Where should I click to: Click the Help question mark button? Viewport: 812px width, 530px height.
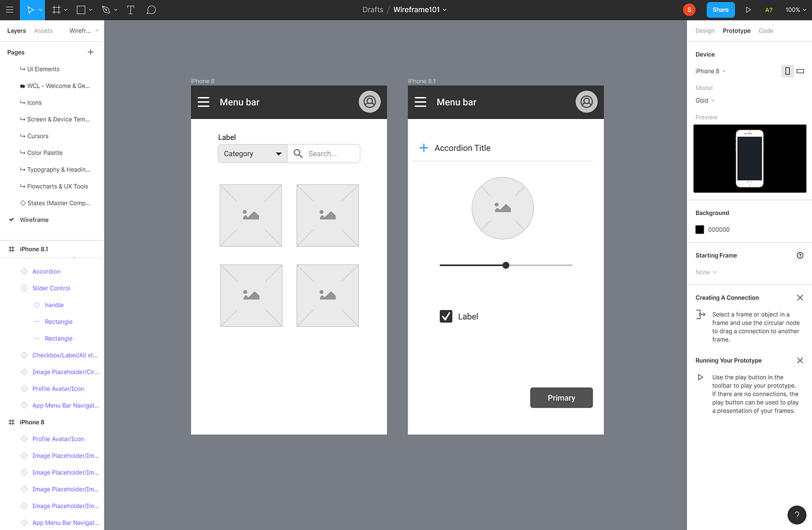coord(796,515)
